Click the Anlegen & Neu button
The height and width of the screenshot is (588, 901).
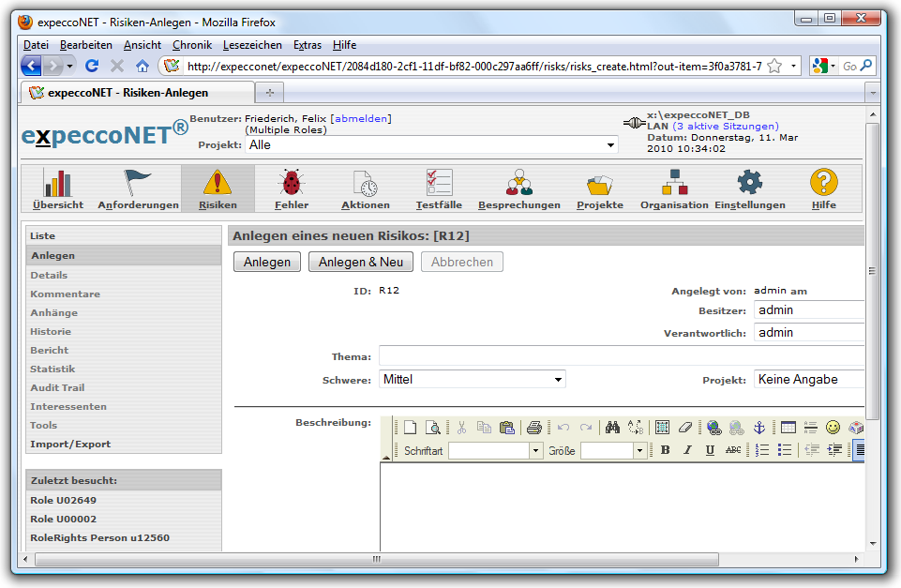click(x=361, y=263)
